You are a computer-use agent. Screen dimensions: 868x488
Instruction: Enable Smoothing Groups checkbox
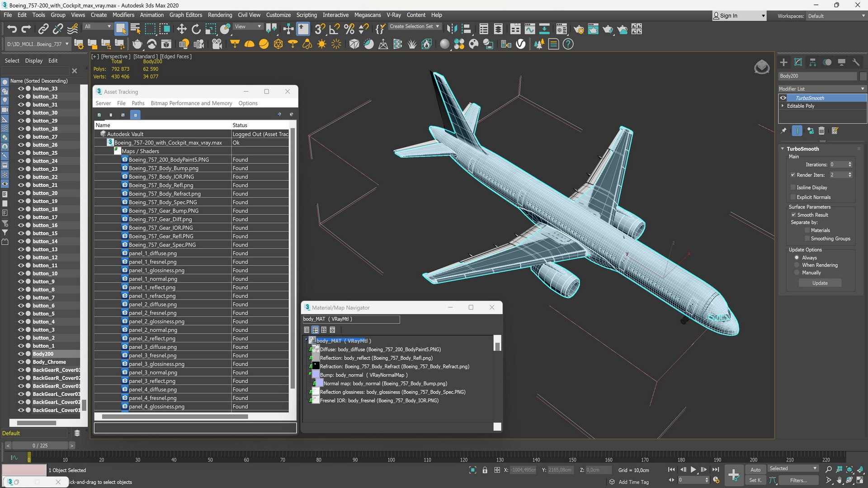point(807,239)
